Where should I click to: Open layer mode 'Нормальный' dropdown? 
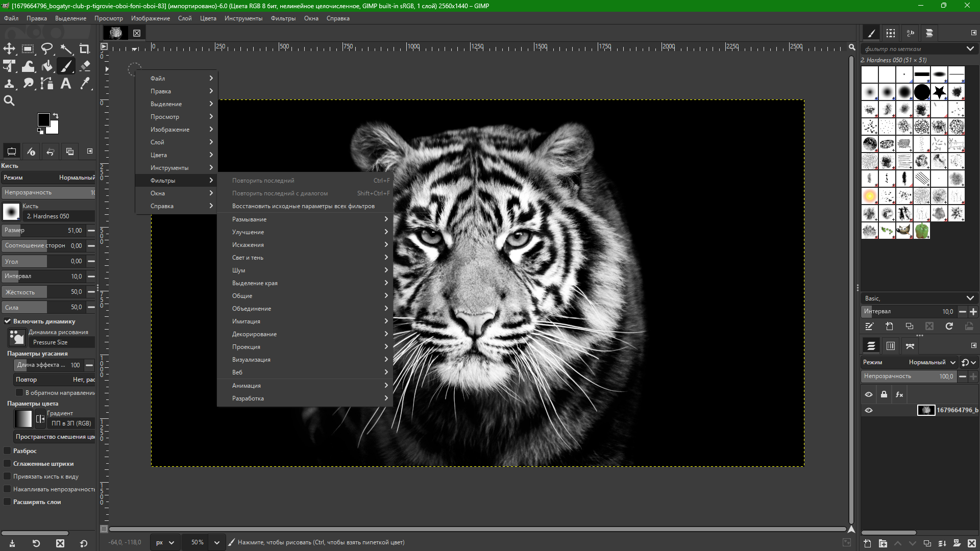[910, 362]
